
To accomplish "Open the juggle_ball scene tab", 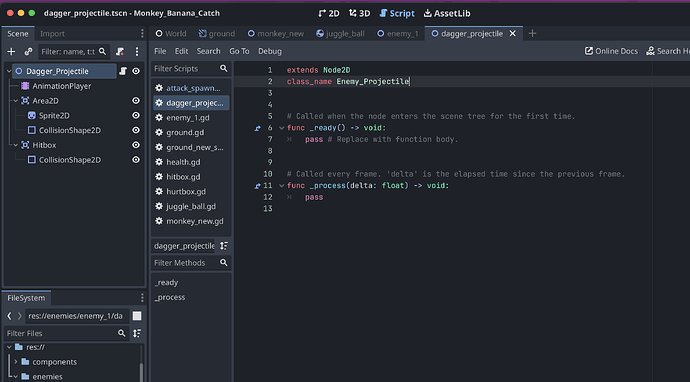I will coord(340,33).
